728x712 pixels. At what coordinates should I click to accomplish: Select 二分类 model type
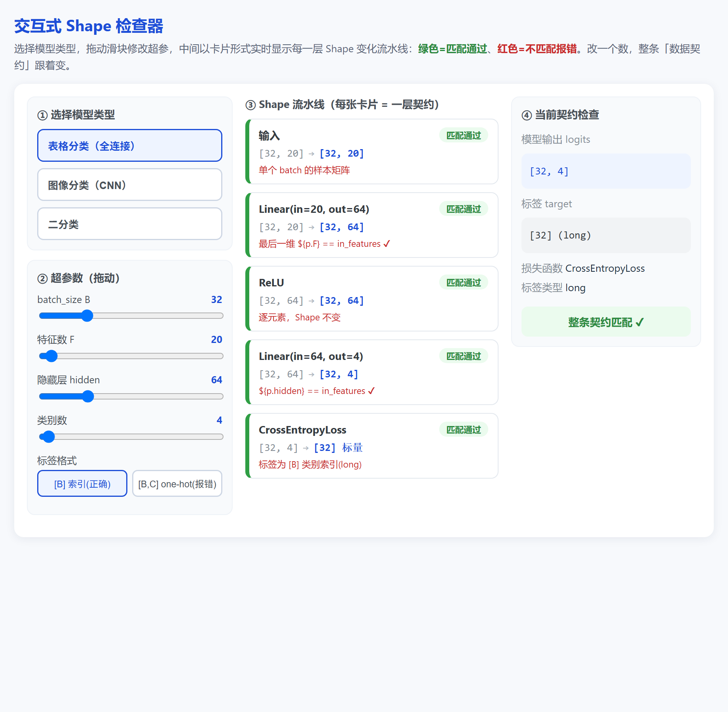(x=130, y=224)
